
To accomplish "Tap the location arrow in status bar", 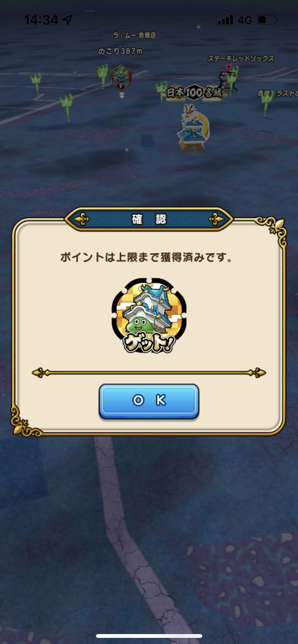I will (x=67, y=20).
